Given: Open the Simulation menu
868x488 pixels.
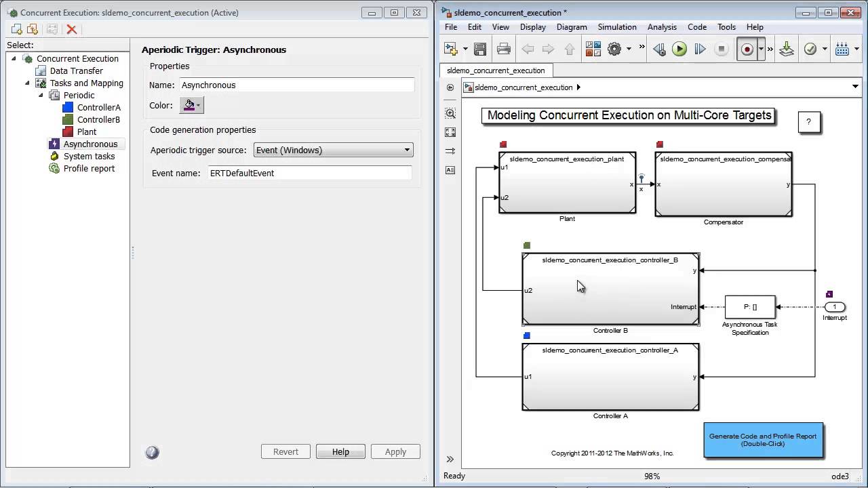Looking at the screenshot, I should tap(616, 27).
